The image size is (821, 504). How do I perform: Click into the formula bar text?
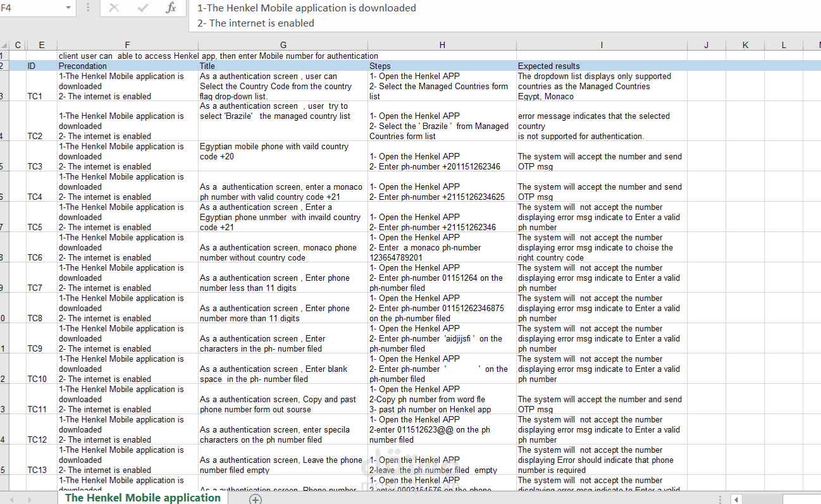[504, 15]
